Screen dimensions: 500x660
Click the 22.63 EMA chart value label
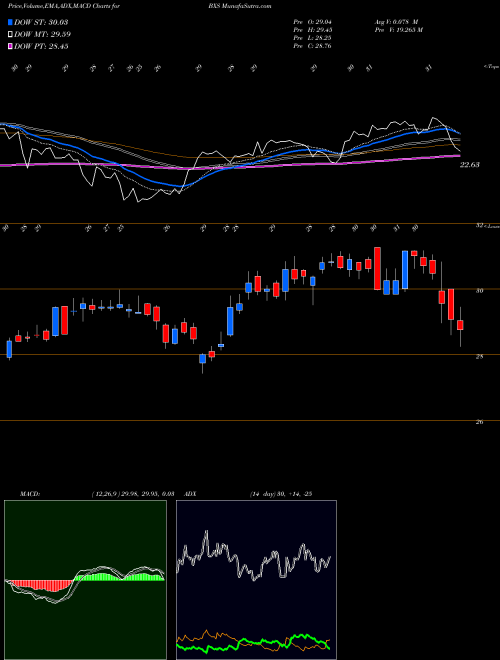click(x=469, y=165)
